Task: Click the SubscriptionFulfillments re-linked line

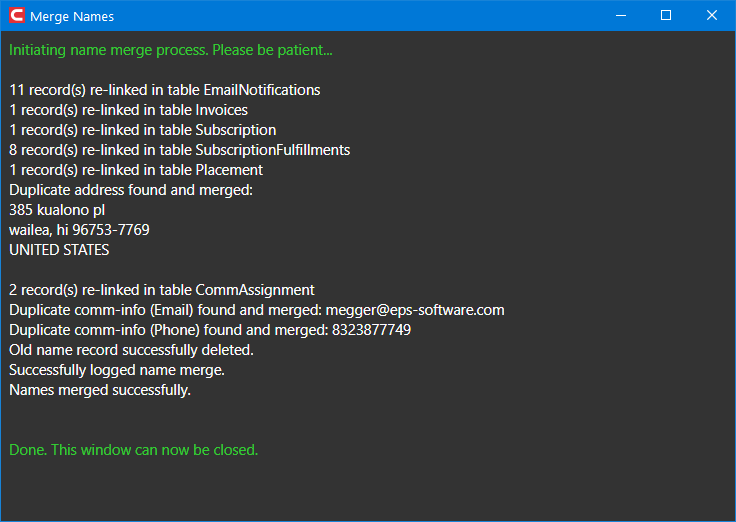Action: tap(180, 150)
